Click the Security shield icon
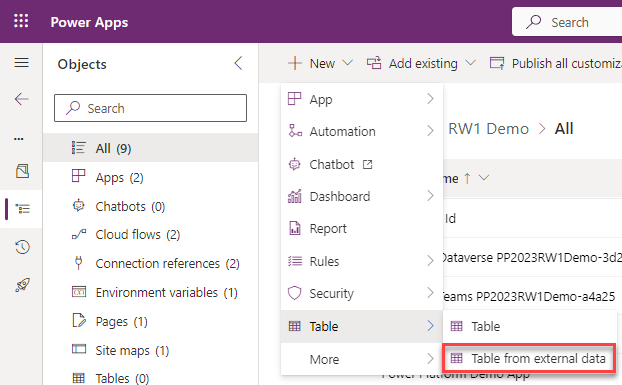Image resolution: width=622 pixels, height=385 pixels. [x=294, y=293]
